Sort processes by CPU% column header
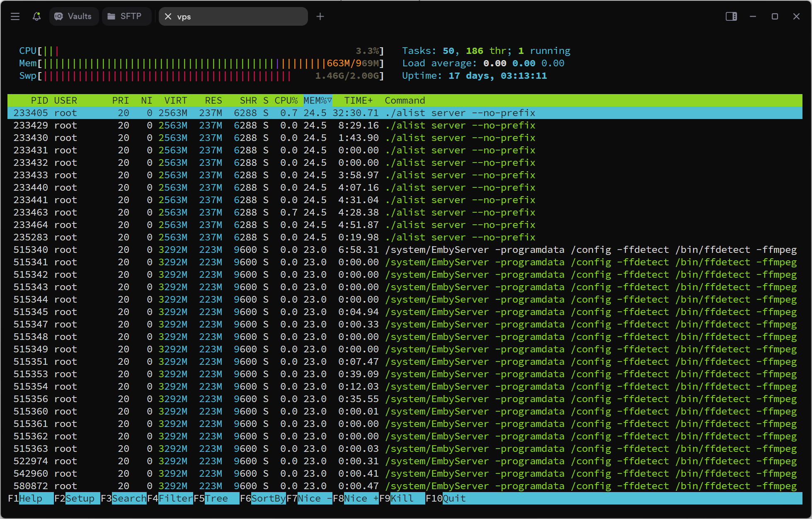Screen dimensions: 812x519 286,101
